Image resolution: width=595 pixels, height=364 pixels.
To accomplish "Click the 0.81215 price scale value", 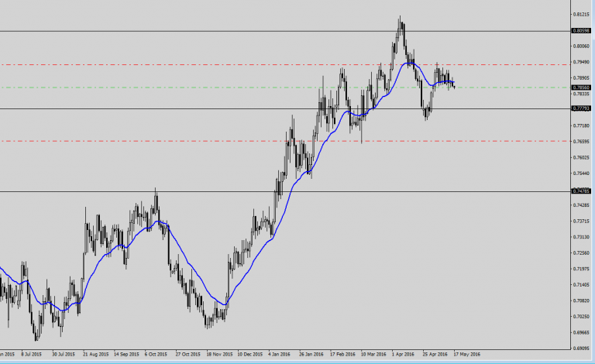I will click(583, 14).
